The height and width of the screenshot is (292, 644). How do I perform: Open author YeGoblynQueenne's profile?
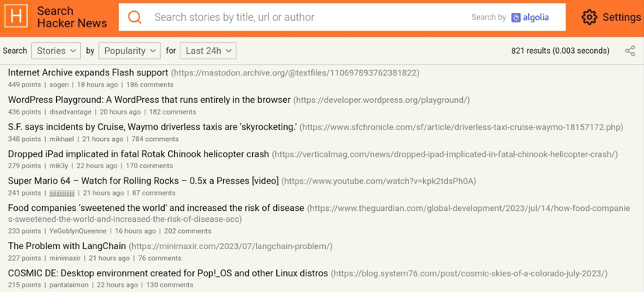tap(78, 231)
